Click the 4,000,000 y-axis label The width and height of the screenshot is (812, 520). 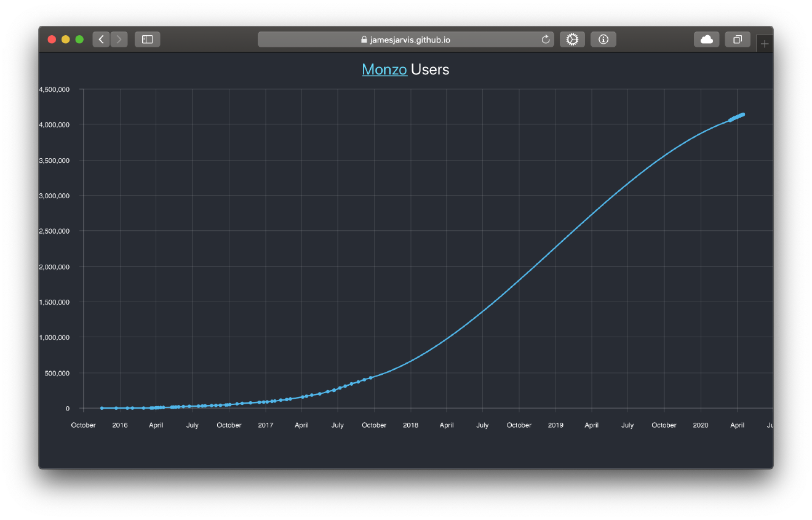[x=54, y=125]
